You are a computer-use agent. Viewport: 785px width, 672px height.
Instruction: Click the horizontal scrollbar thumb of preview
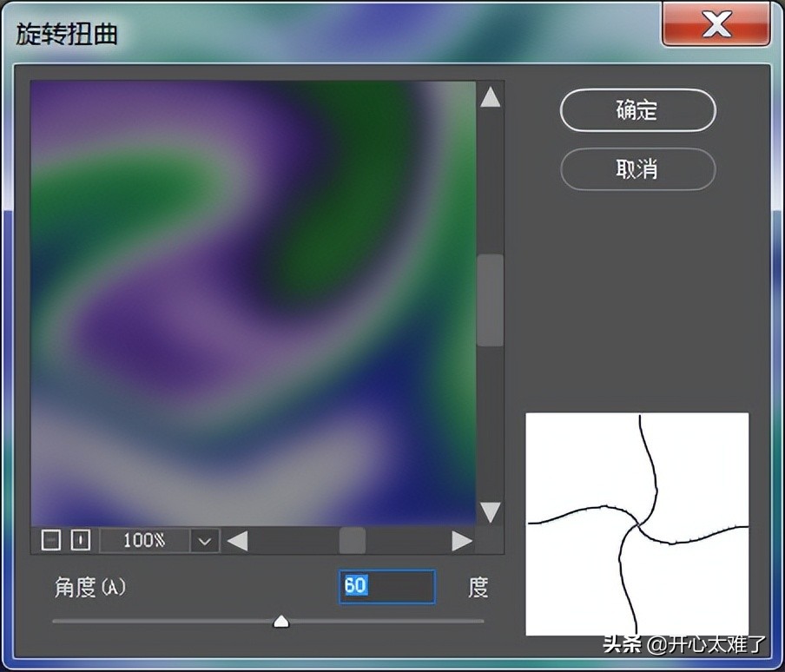(x=353, y=541)
